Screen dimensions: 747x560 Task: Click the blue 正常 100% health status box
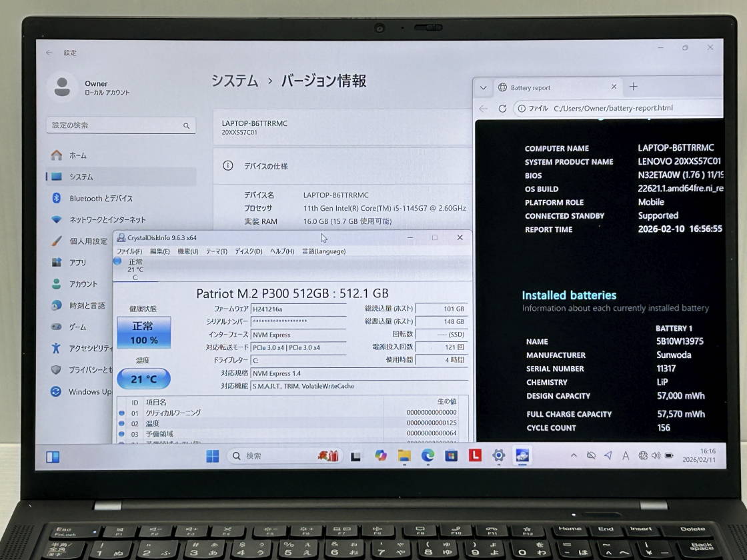pyautogui.click(x=143, y=333)
